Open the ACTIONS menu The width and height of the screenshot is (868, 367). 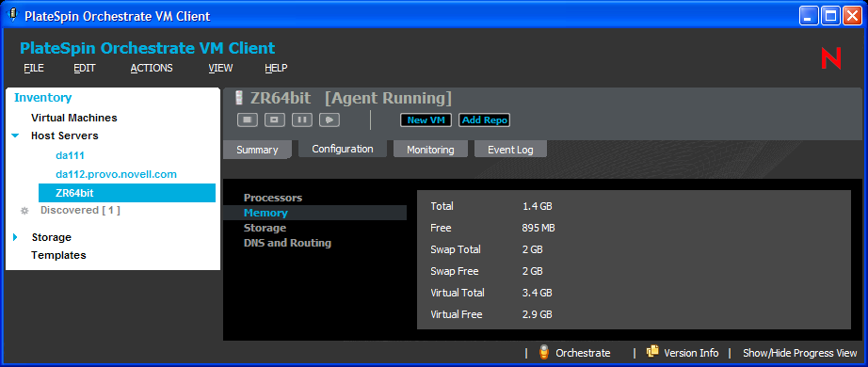152,68
